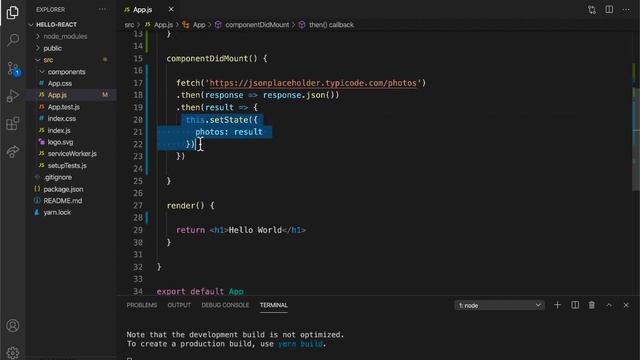Open the Search view in activity bar
This screenshot has width=640, height=360.
pos(13,40)
